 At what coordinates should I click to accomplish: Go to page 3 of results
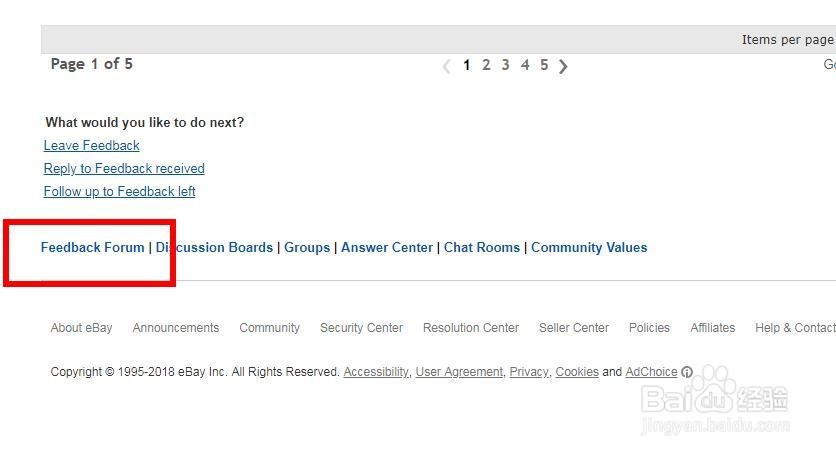click(x=505, y=65)
